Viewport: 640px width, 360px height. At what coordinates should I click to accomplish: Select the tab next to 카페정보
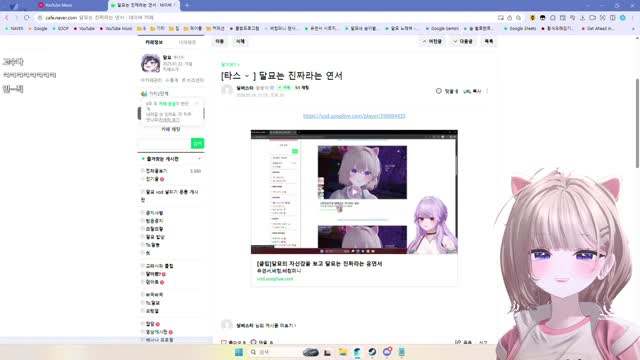[187, 42]
